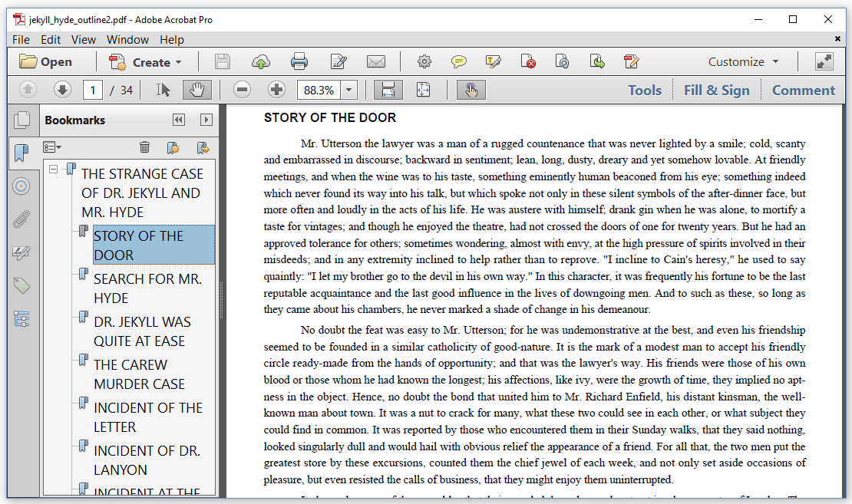Click the envelope email icon

pos(376,62)
